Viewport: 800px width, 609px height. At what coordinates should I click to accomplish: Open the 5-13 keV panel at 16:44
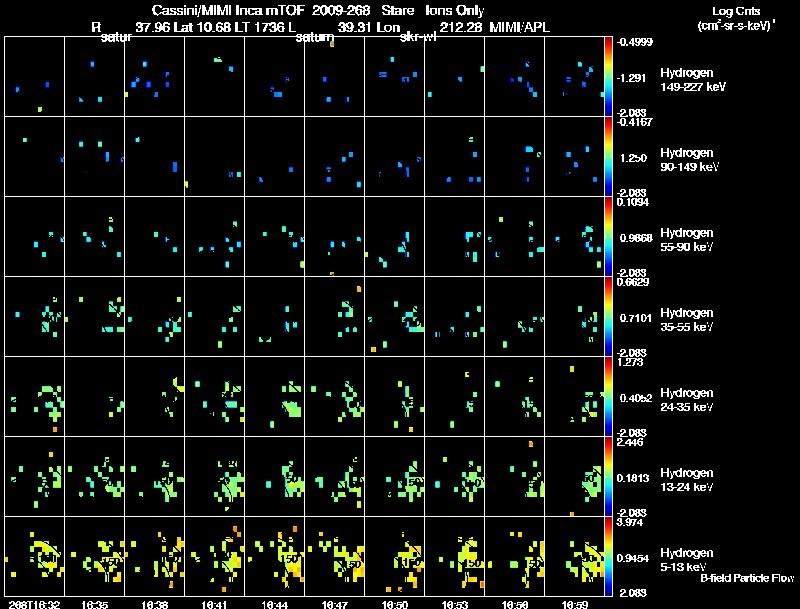[x=274, y=556]
